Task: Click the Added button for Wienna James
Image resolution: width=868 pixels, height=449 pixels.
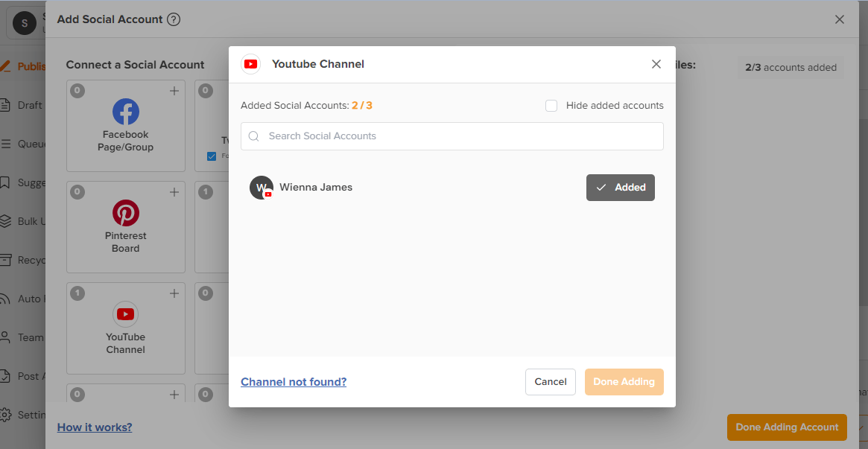Action: coord(620,188)
